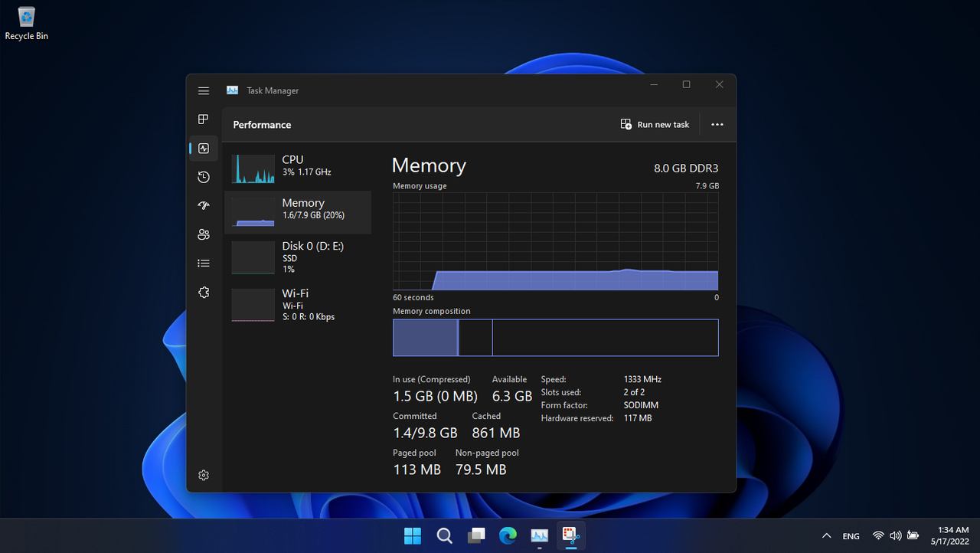
Task: Click the Memory composition bar
Action: [x=555, y=337]
